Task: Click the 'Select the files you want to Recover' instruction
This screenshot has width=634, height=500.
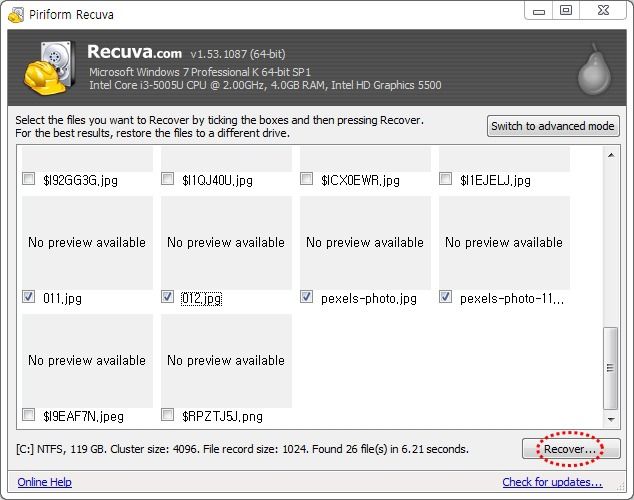Action: 220,120
